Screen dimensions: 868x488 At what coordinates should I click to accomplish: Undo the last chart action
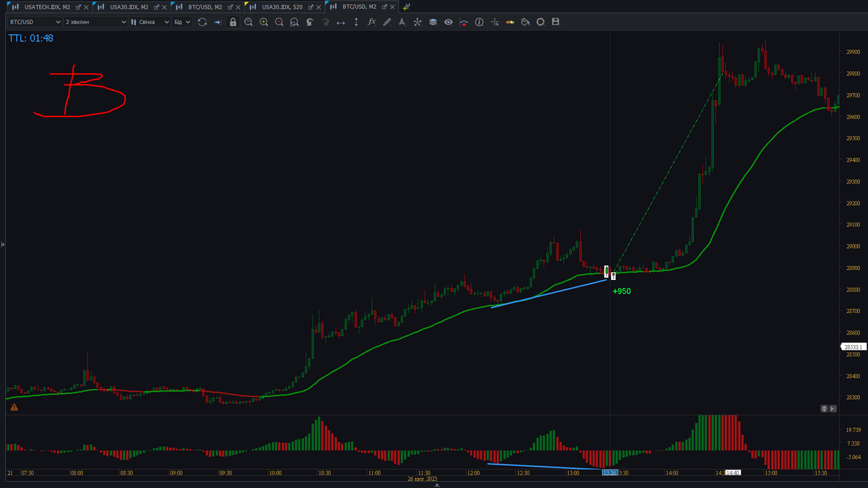[x=310, y=22]
